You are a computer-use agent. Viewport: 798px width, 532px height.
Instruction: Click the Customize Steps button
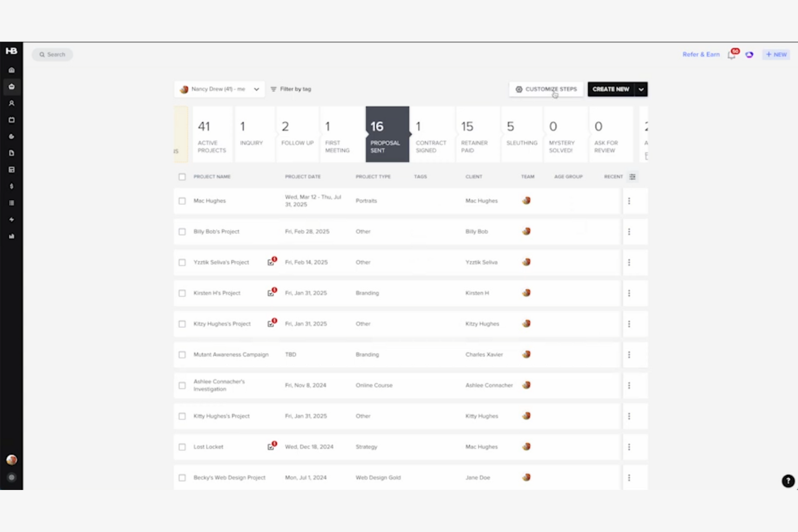546,89
